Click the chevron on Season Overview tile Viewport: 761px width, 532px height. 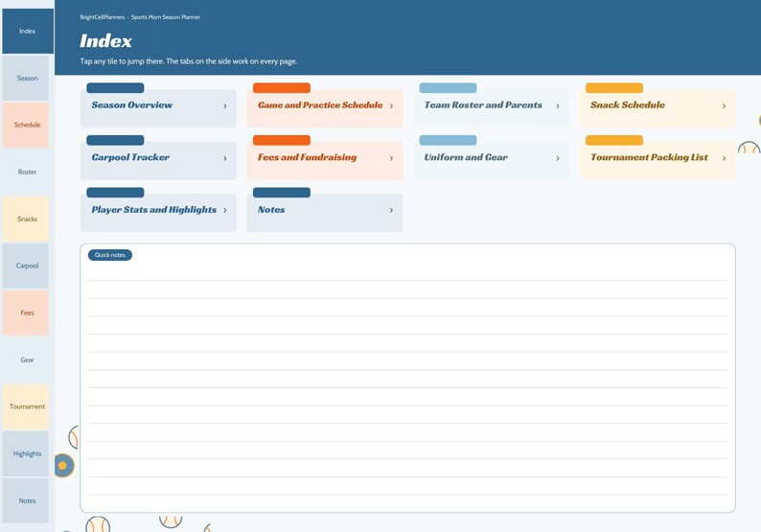click(x=225, y=105)
